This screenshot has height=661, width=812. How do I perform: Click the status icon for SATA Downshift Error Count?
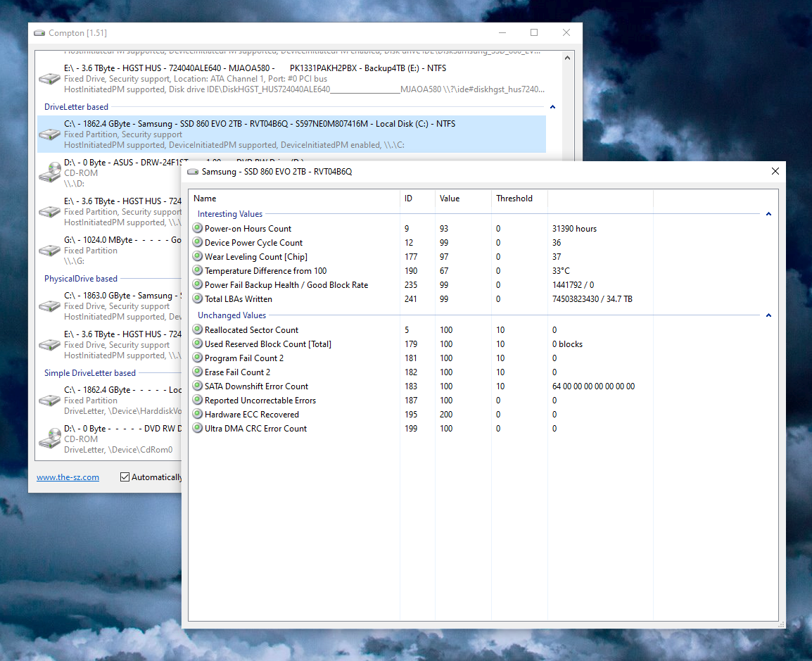pos(197,386)
